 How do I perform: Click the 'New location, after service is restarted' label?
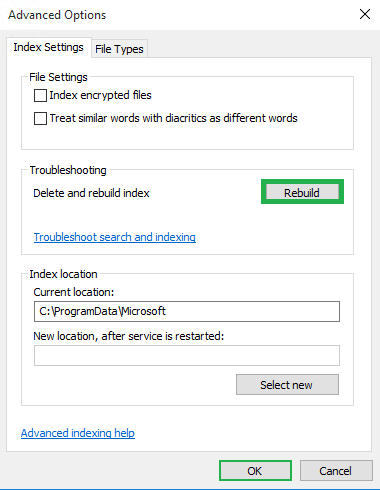129,336
